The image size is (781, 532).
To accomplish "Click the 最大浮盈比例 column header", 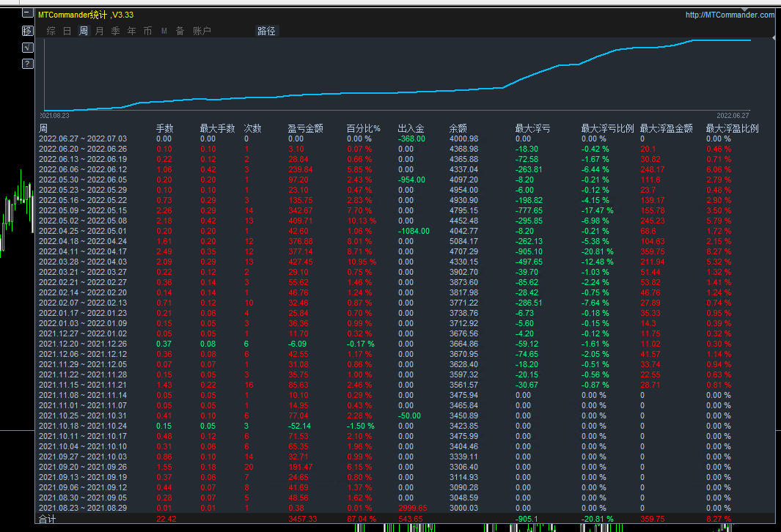I will pos(732,128).
